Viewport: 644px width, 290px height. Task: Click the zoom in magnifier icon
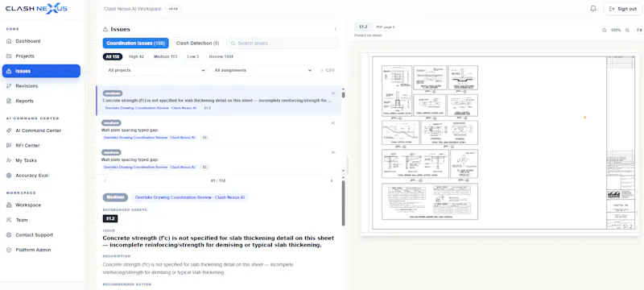(627, 30)
